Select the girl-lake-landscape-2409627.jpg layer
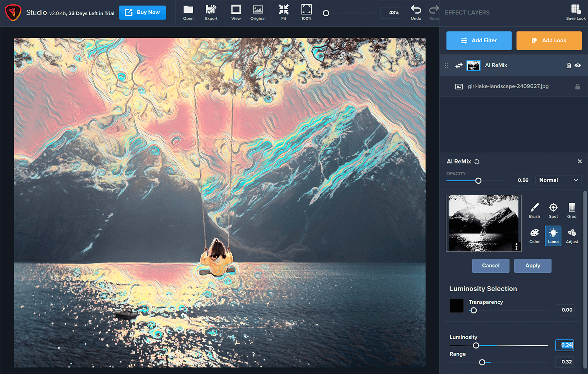 click(x=514, y=86)
